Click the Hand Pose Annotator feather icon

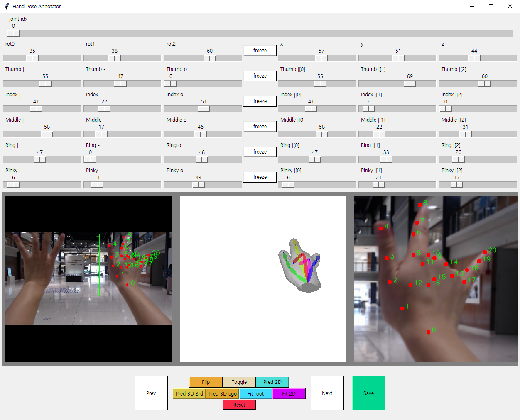pos(7,6)
